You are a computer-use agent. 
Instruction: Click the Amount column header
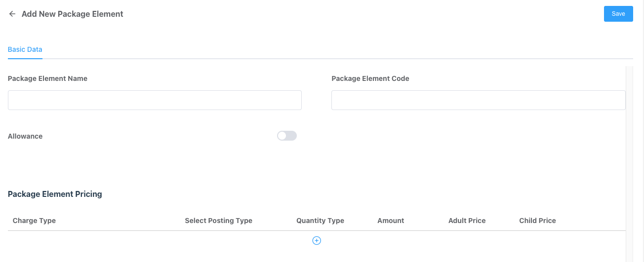[391, 221]
